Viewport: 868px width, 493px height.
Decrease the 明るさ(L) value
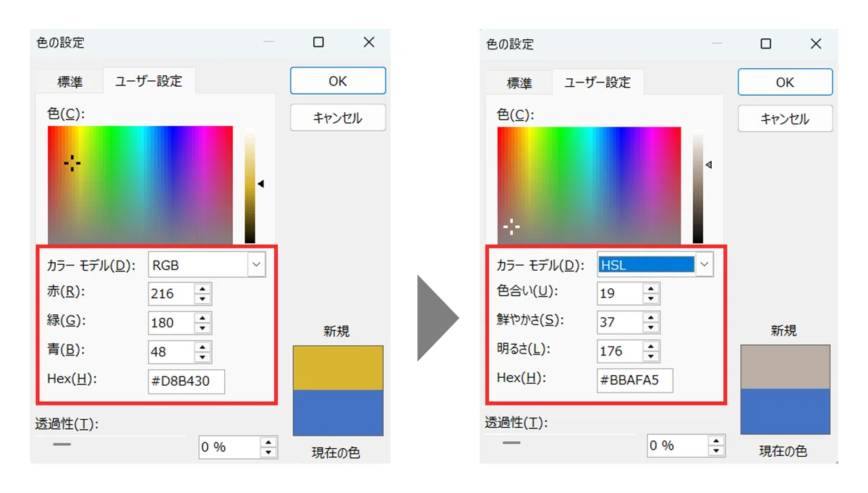pyautogui.click(x=652, y=356)
